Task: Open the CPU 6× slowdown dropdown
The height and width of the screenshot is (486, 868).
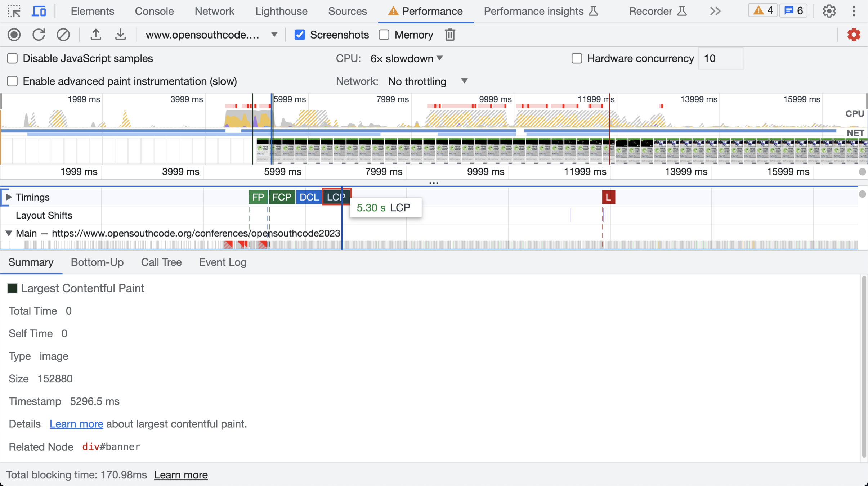Action: pos(407,58)
